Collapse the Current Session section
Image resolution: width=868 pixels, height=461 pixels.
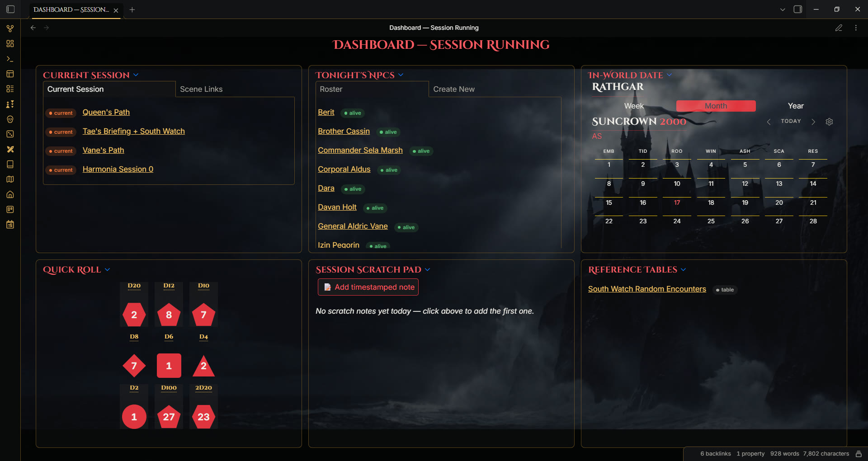[x=136, y=75]
